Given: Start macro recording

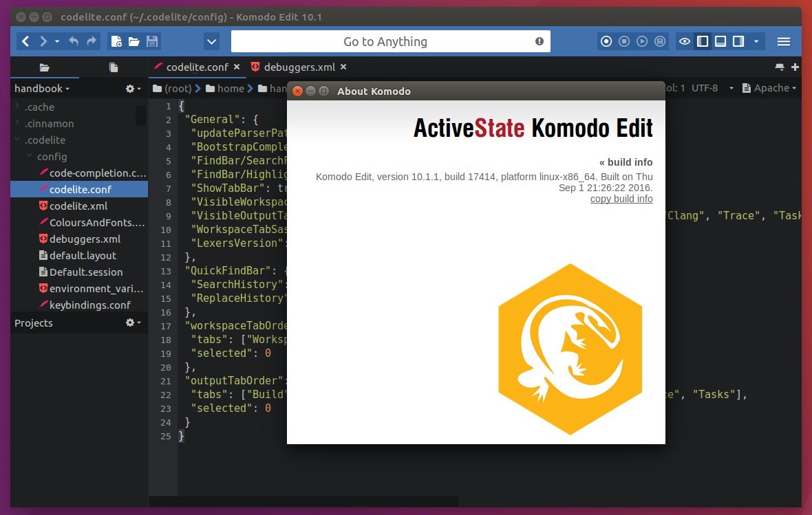Looking at the screenshot, I should point(606,41).
